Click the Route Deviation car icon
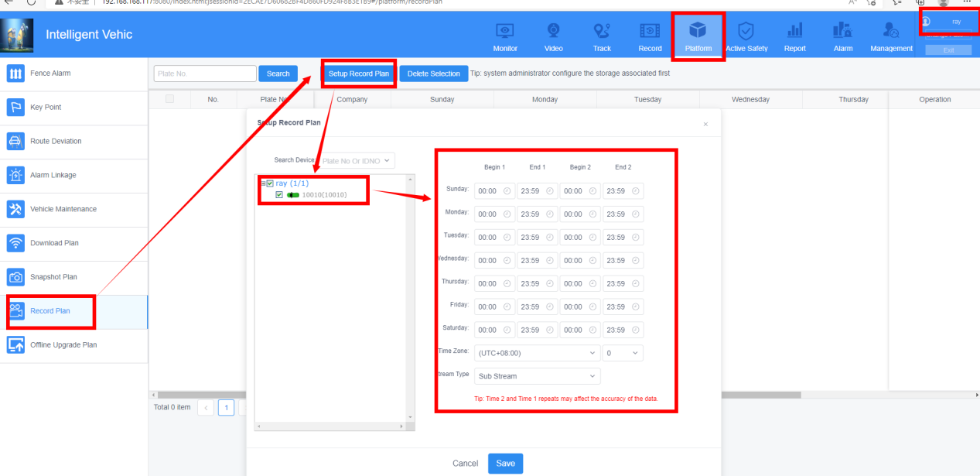 coord(15,142)
